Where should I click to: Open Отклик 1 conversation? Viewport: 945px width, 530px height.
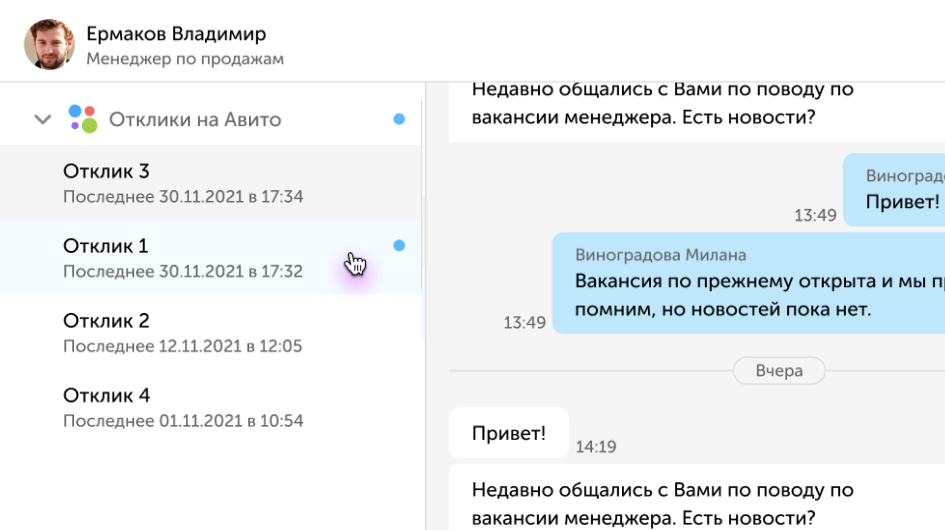point(211,257)
